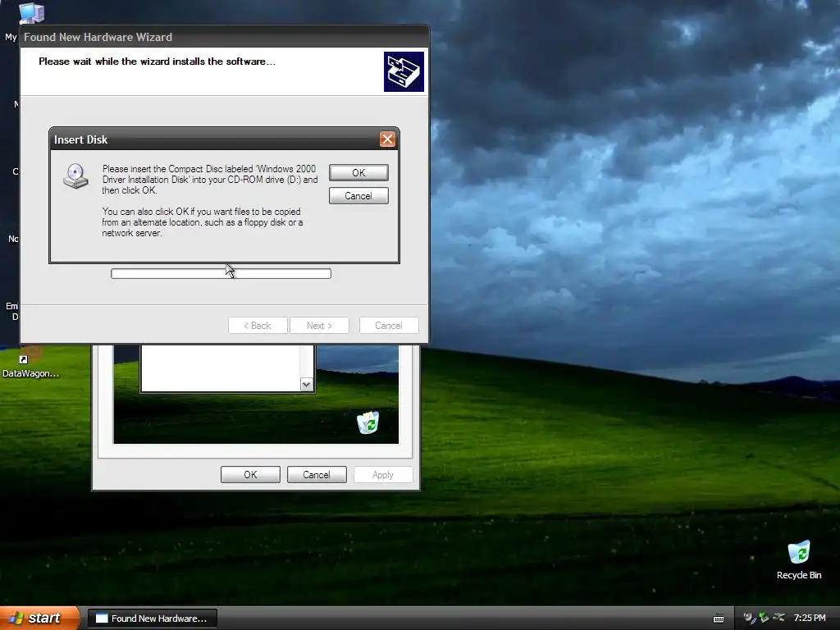
Task: Click the CD disc icon in Insert Disk
Action: click(x=75, y=176)
